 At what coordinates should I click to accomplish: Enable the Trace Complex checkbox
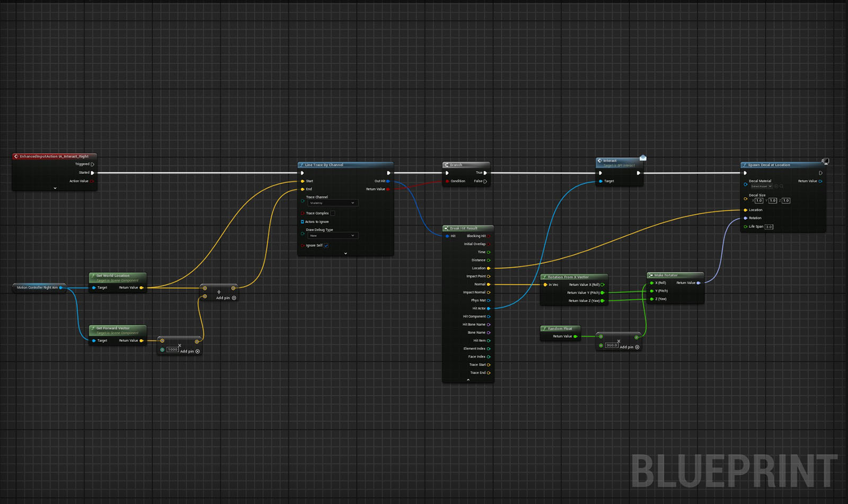pyautogui.click(x=333, y=213)
